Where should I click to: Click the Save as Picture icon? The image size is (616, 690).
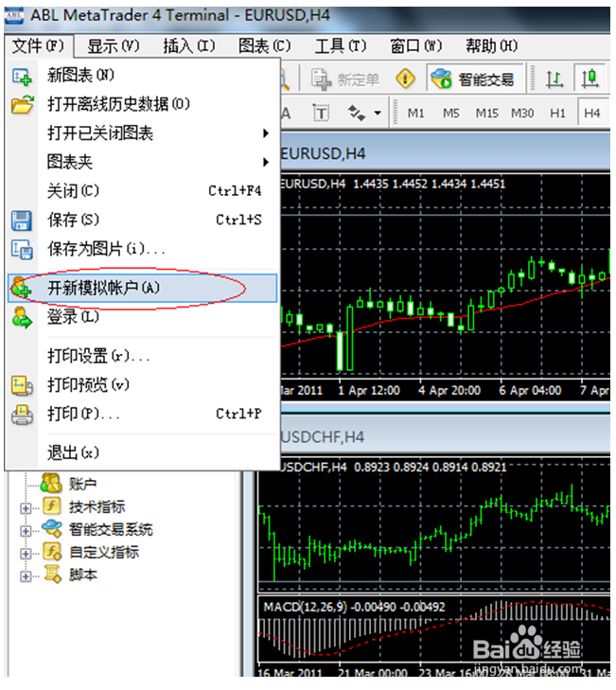22,250
